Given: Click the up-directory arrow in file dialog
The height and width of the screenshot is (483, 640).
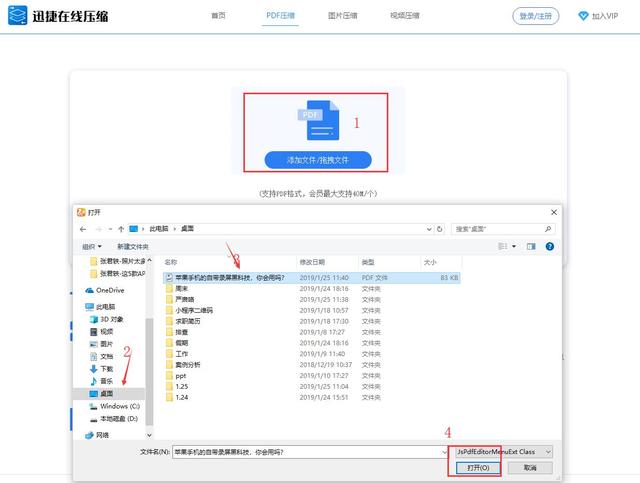Looking at the screenshot, I should [x=121, y=229].
